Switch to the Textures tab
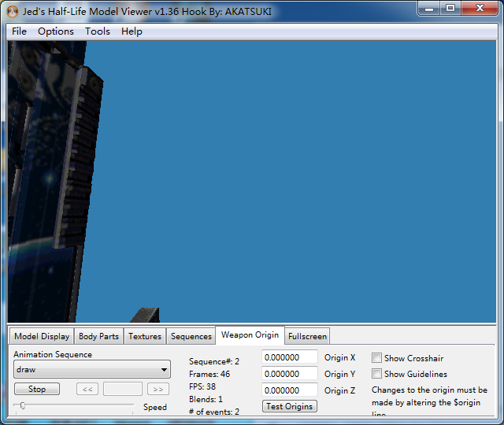The width and height of the screenshot is (504, 425). (x=145, y=336)
